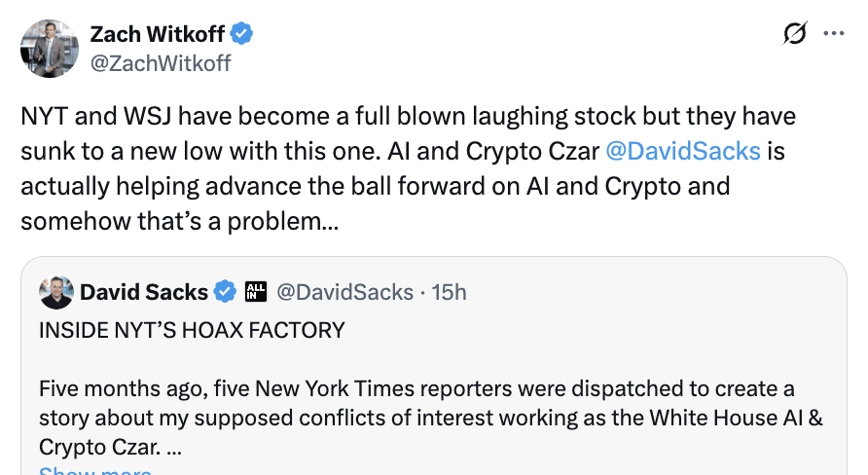
Task: Click the "INSIDE NYT'S HOAX FACTORY" headline
Action: (192, 330)
